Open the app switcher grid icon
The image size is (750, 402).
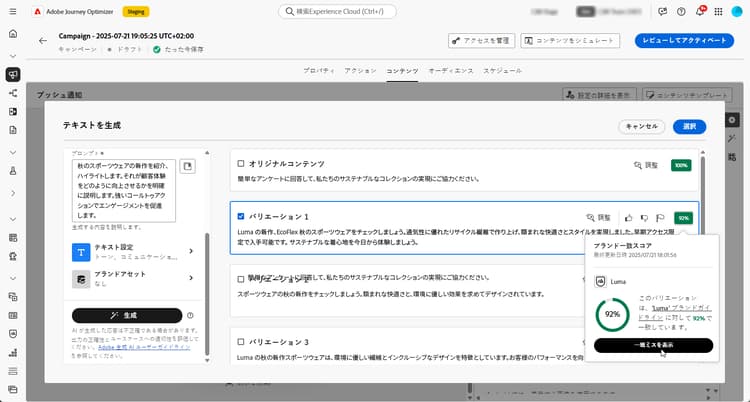[718, 11]
